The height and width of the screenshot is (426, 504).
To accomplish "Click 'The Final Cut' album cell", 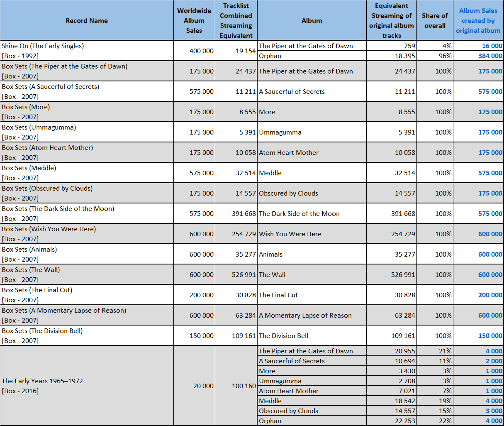I will [x=312, y=295].
